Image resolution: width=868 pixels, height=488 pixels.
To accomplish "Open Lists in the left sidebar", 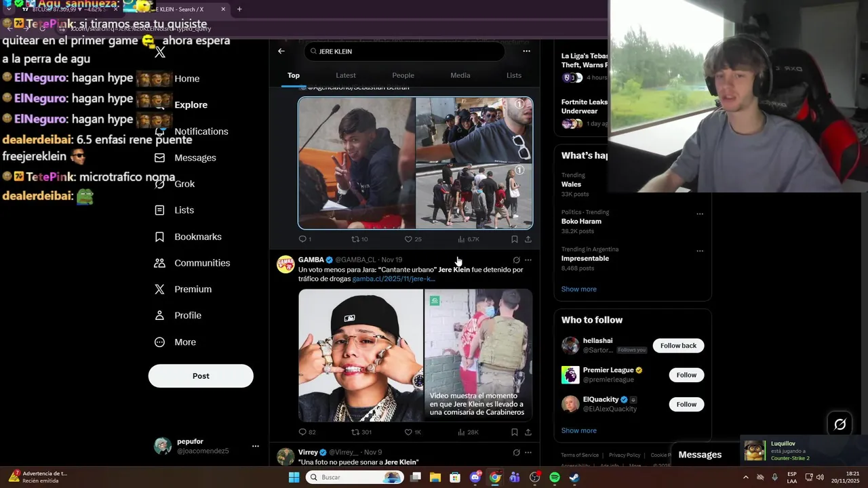I will coord(174,210).
